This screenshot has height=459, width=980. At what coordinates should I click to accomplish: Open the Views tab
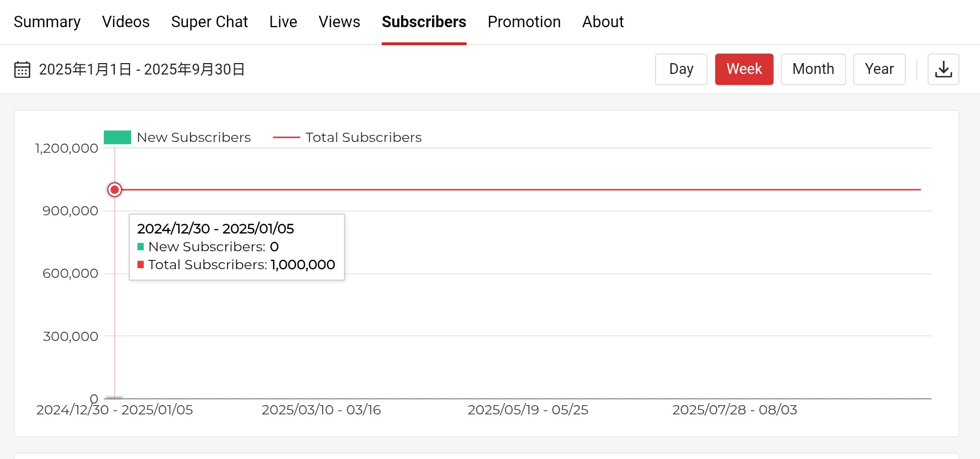coord(340,22)
